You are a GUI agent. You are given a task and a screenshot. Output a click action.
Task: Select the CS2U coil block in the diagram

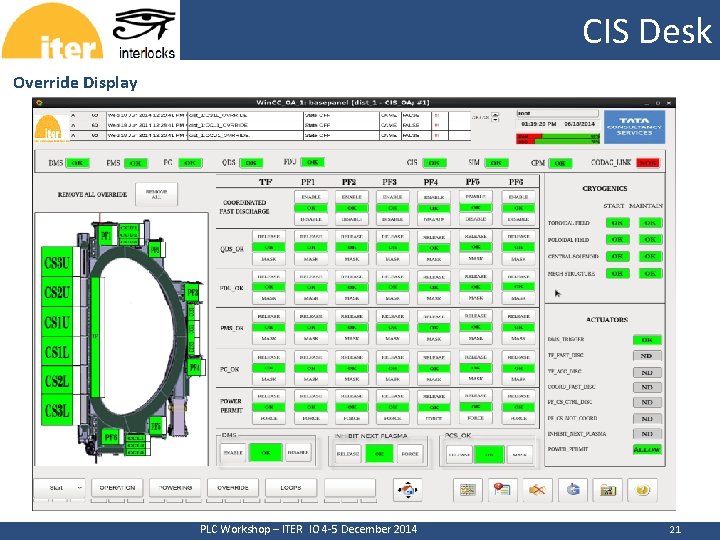click(x=57, y=292)
